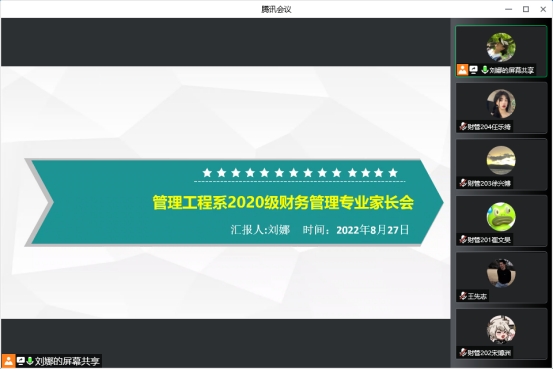Viewport: 553px width, 369px height.
Task: Click the green mic icon in bottom-left label
Action: (30, 361)
